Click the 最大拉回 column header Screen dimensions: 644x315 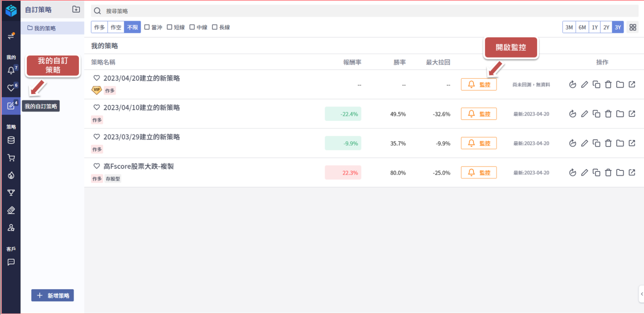pos(438,62)
